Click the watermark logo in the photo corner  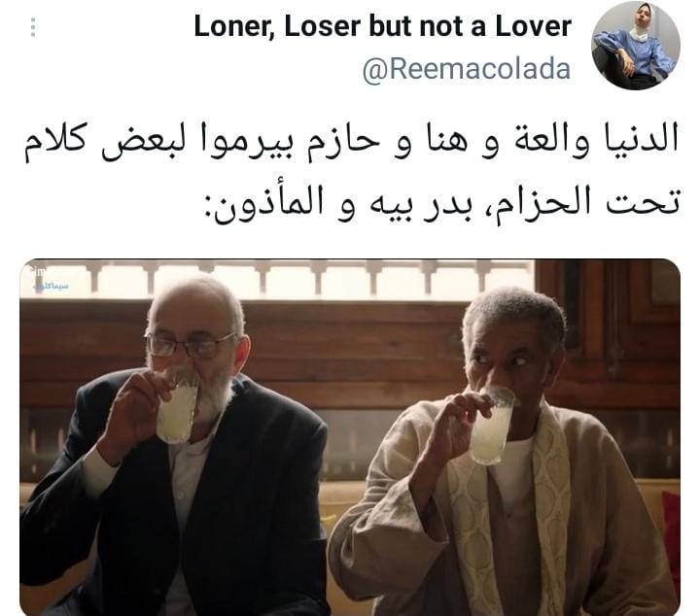(x=50, y=283)
